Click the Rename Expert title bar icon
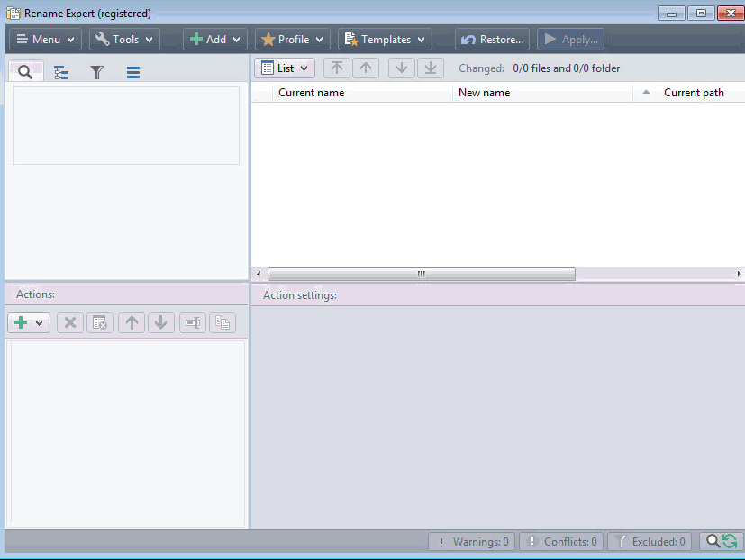This screenshot has height=560, width=745. point(14,14)
